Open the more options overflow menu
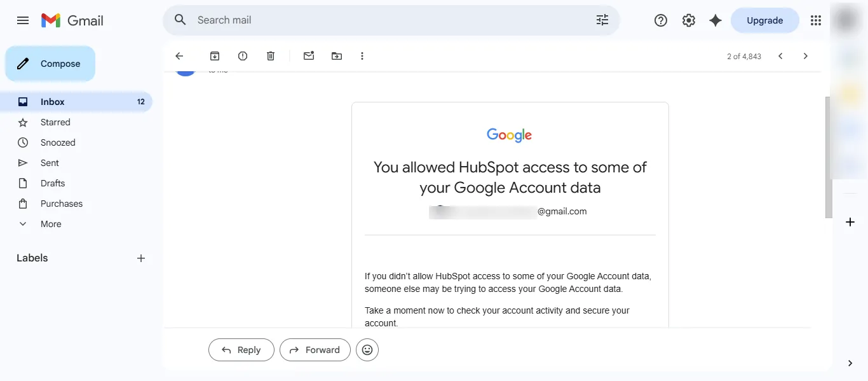Image resolution: width=868 pixels, height=381 pixels. (x=362, y=55)
